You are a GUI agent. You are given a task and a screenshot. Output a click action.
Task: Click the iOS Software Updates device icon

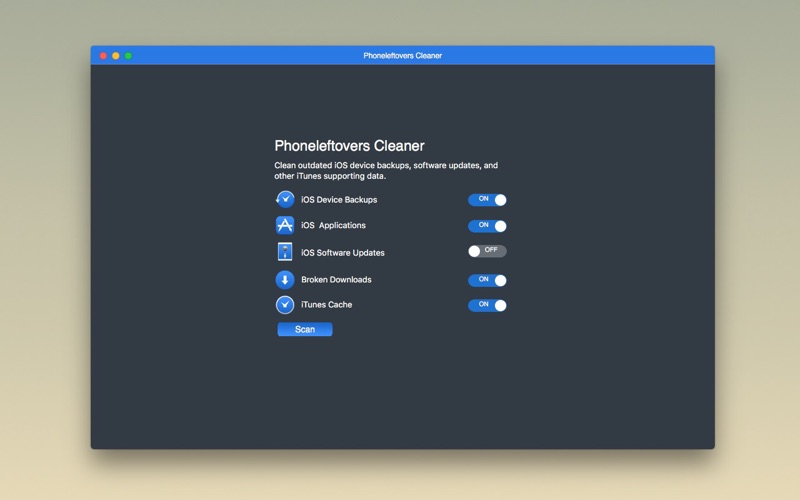[x=285, y=252]
